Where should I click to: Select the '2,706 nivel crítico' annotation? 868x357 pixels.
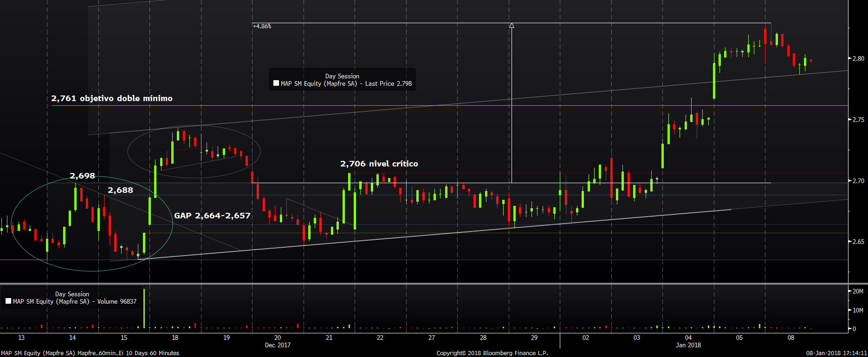(379, 164)
